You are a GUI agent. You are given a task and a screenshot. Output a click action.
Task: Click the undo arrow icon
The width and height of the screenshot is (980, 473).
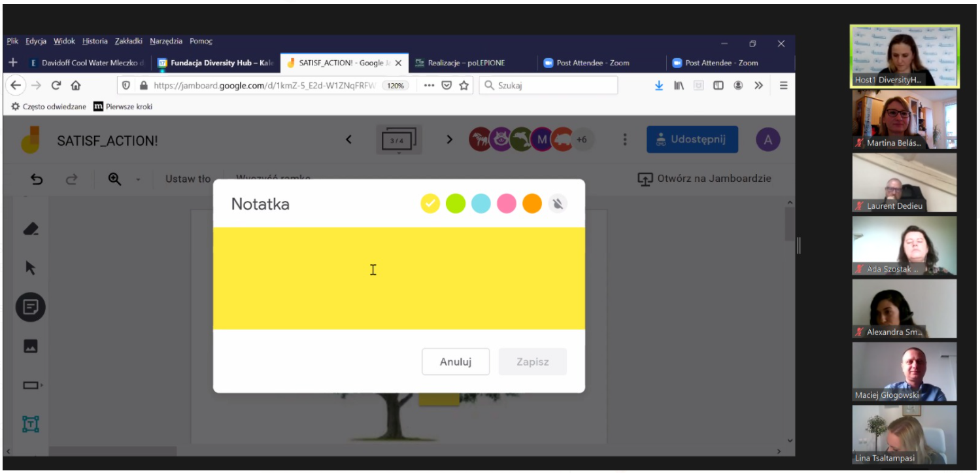pyautogui.click(x=37, y=179)
